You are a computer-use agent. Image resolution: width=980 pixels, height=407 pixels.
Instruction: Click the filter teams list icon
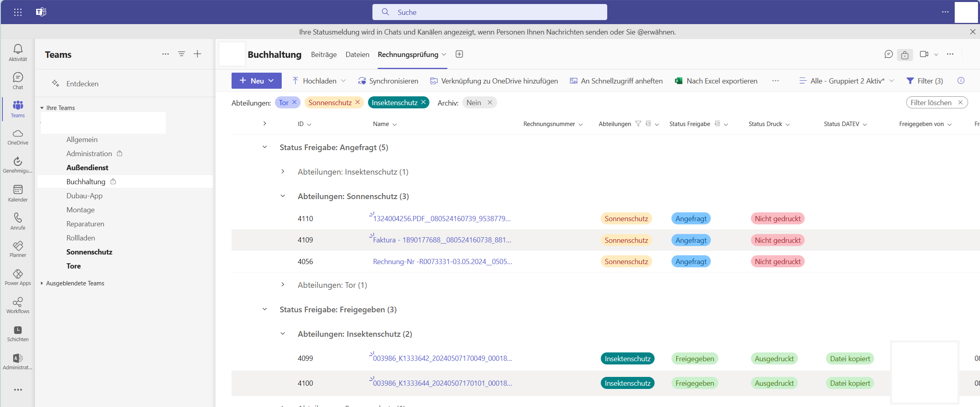click(181, 54)
